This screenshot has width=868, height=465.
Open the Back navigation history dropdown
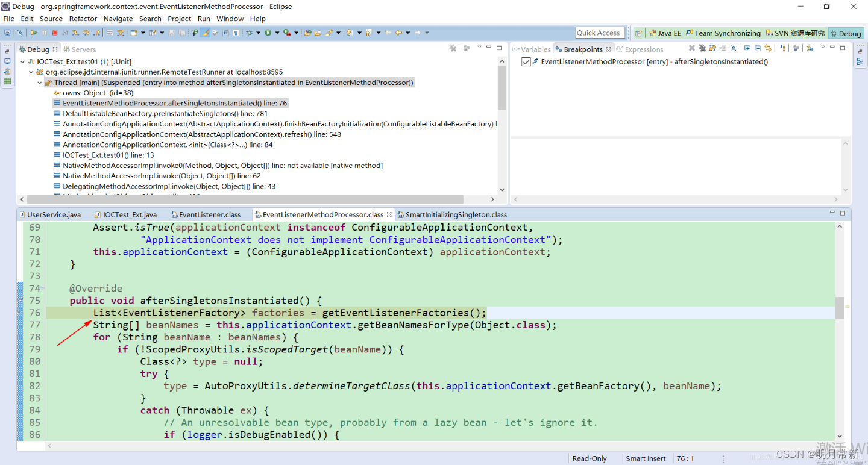pos(408,33)
